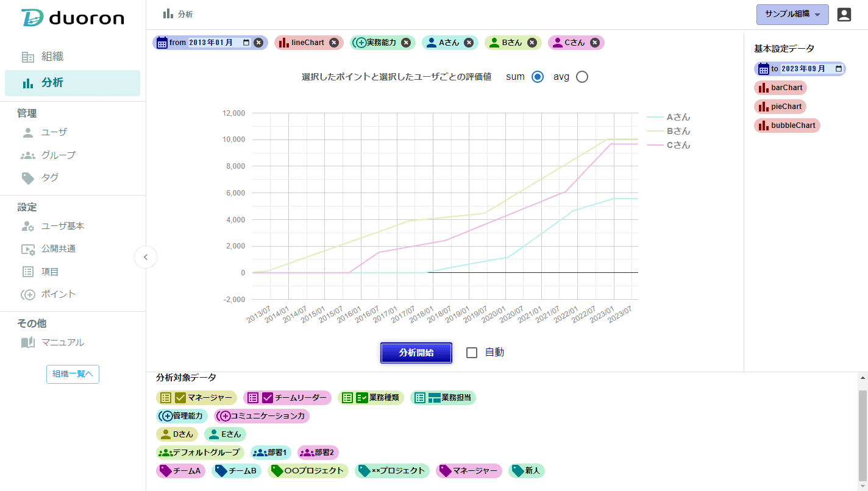Select the チームB tag chip
This screenshot has width=868, height=491.
tap(237, 471)
